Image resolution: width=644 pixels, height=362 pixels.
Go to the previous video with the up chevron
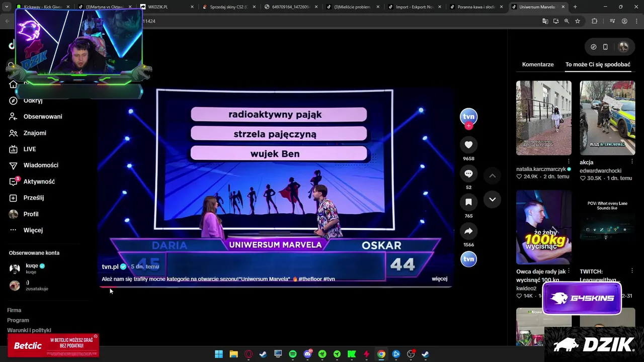(493, 175)
